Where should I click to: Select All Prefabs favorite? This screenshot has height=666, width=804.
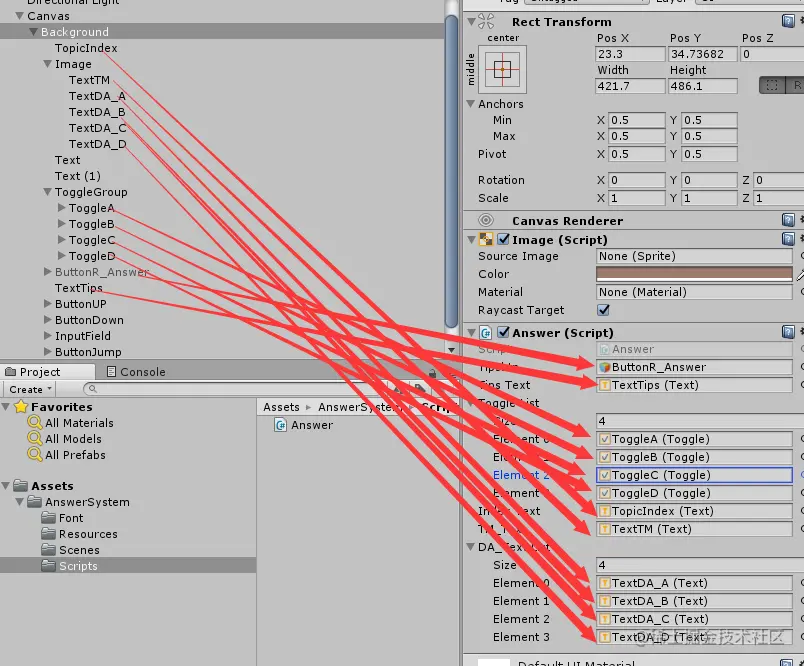[x=75, y=455]
